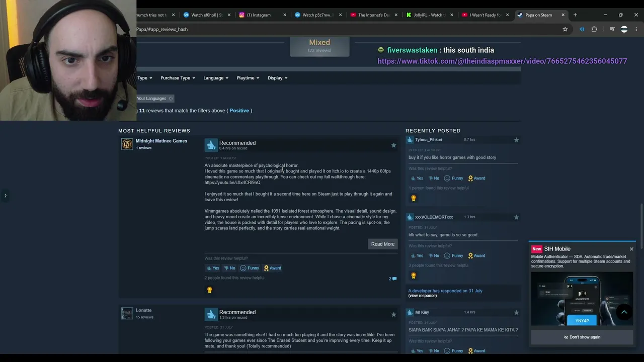The width and height of the screenshot is (644, 362).
Task: Open the Display filter dropdown
Action: click(277, 78)
